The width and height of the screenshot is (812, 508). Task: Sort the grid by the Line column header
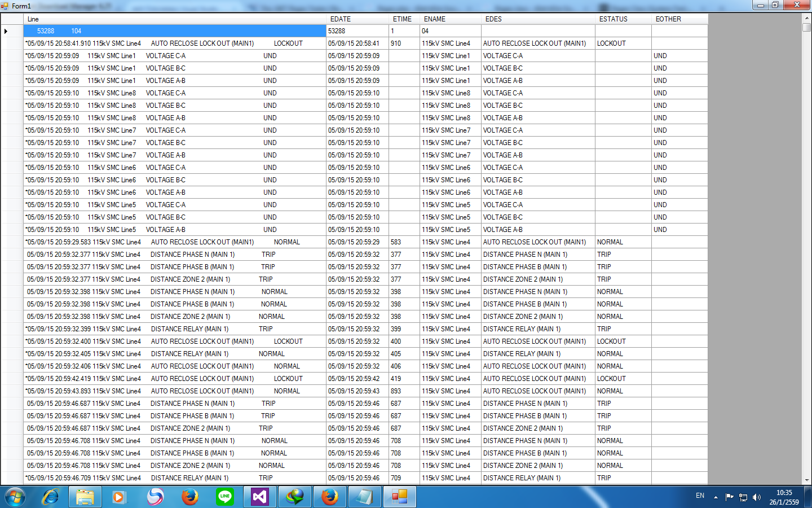[x=175, y=19]
